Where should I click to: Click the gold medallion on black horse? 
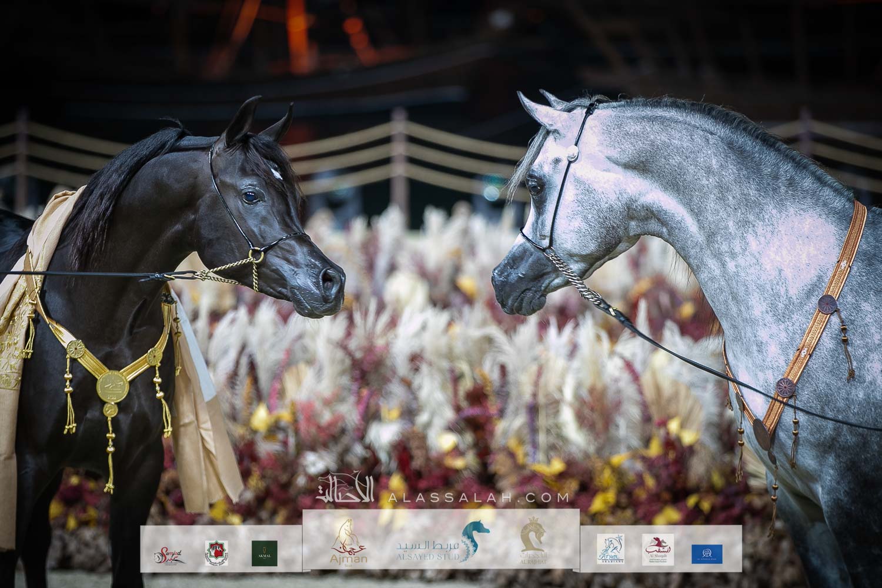tap(110, 386)
